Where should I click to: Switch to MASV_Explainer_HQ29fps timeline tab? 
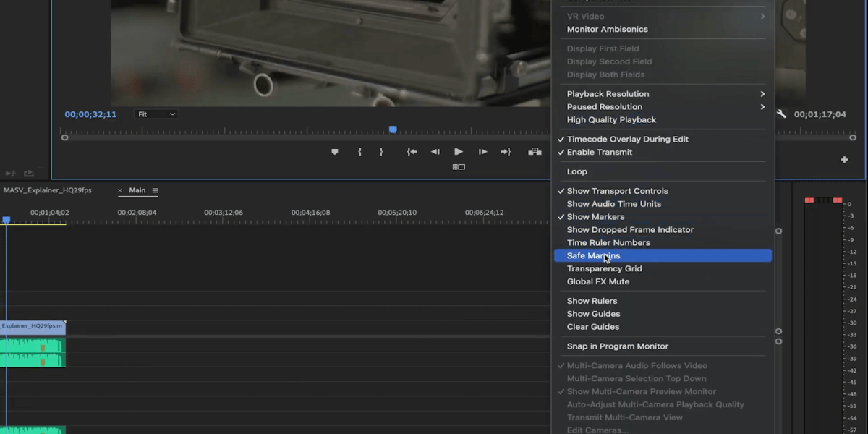pyautogui.click(x=48, y=190)
